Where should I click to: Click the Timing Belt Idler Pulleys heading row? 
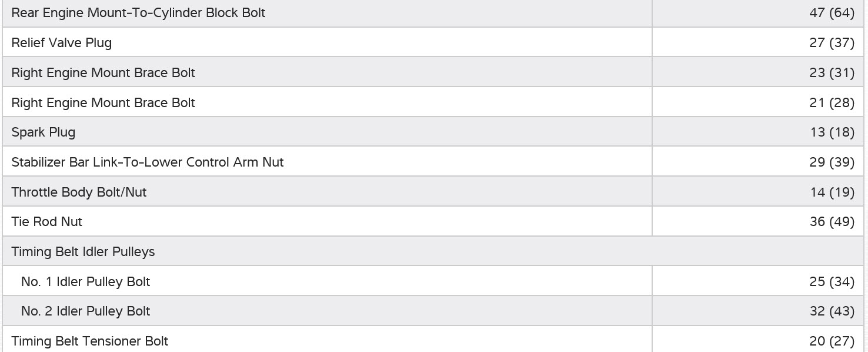tap(83, 251)
